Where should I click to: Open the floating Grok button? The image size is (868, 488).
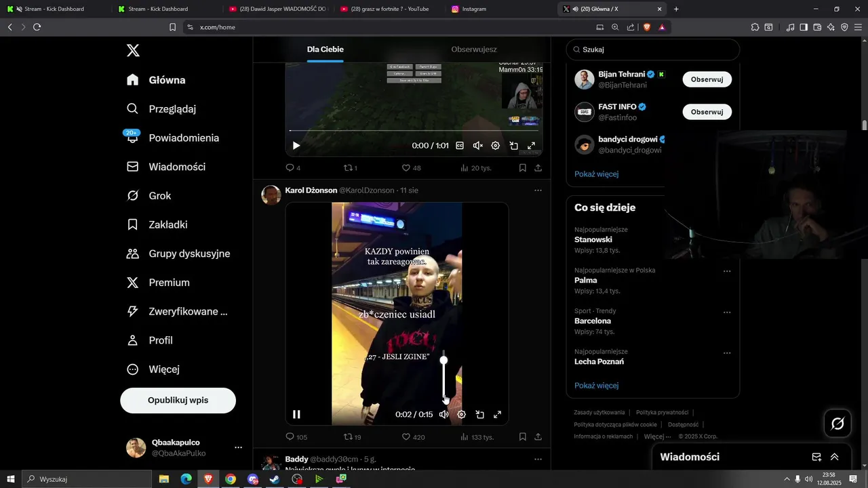point(837,424)
